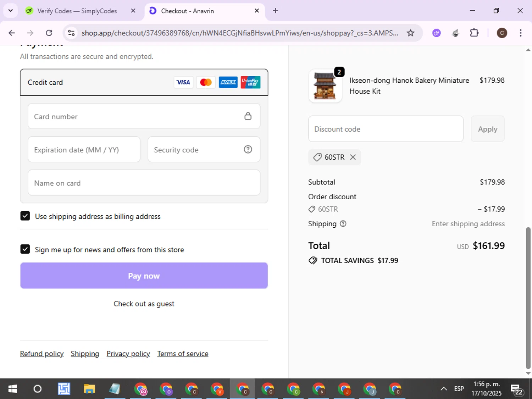This screenshot has width=532, height=399.
Task: Open the Shipping policy link
Action: pyautogui.click(x=85, y=354)
